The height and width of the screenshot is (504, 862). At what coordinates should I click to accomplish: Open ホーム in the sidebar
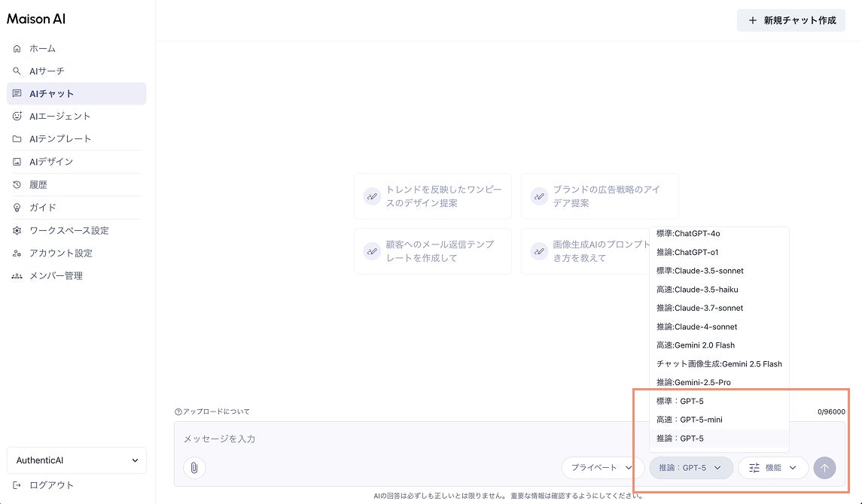[42, 48]
